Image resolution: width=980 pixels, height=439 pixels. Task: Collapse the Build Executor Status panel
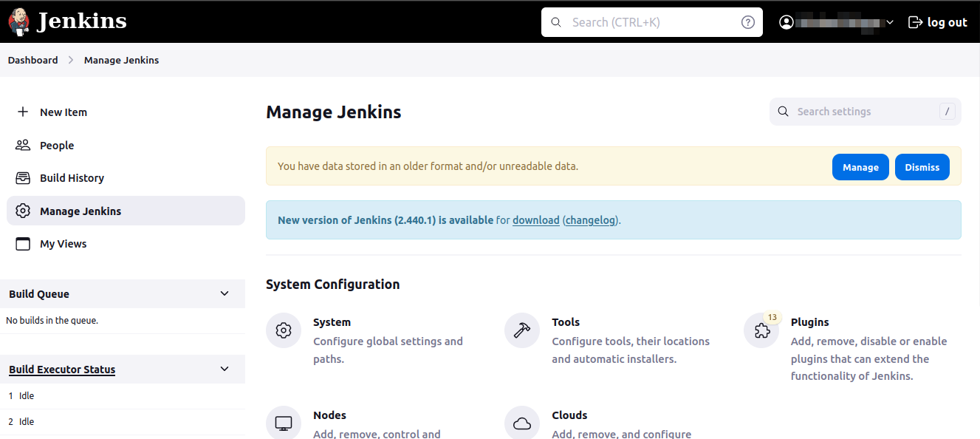pyautogui.click(x=225, y=369)
